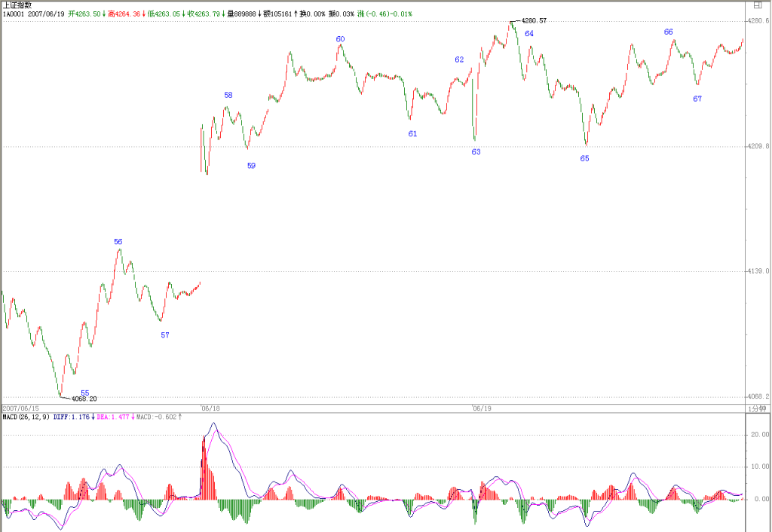This screenshot has height=532, width=772.
Task: Click the blue marker number 60
Action: pyautogui.click(x=340, y=39)
